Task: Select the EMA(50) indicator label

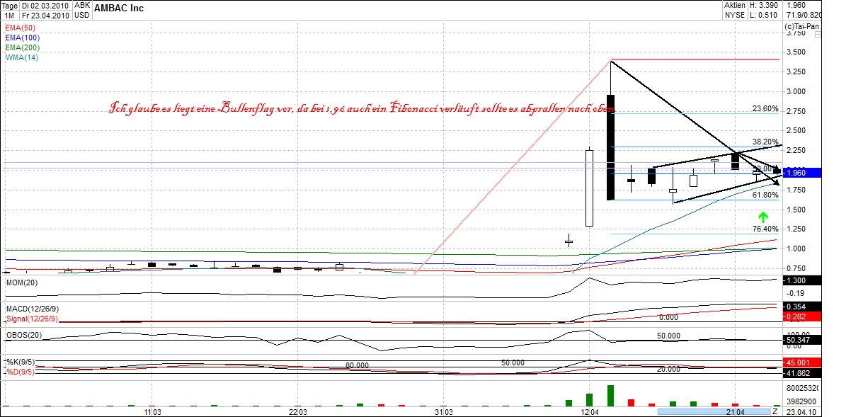Action: pyautogui.click(x=21, y=28)
